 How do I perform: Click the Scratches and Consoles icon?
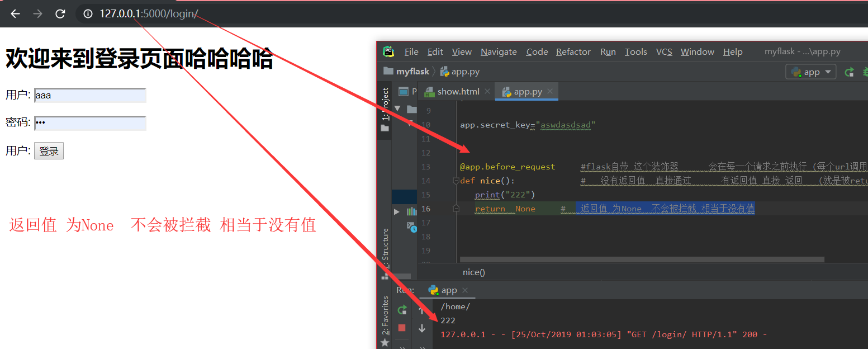click(412, 226)
